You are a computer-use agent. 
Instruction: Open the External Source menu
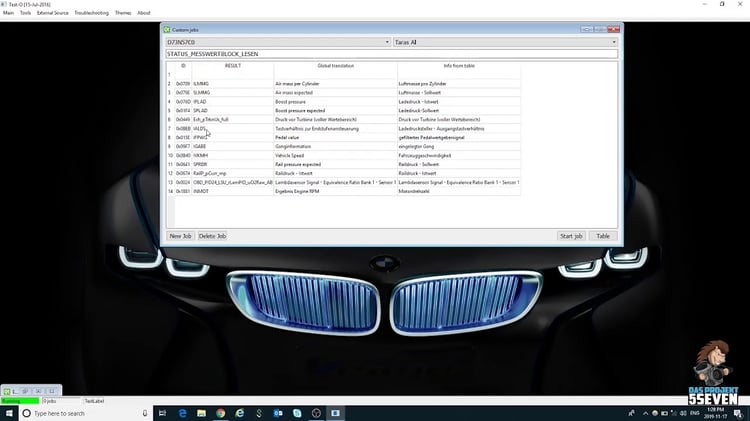click(53, 13)
